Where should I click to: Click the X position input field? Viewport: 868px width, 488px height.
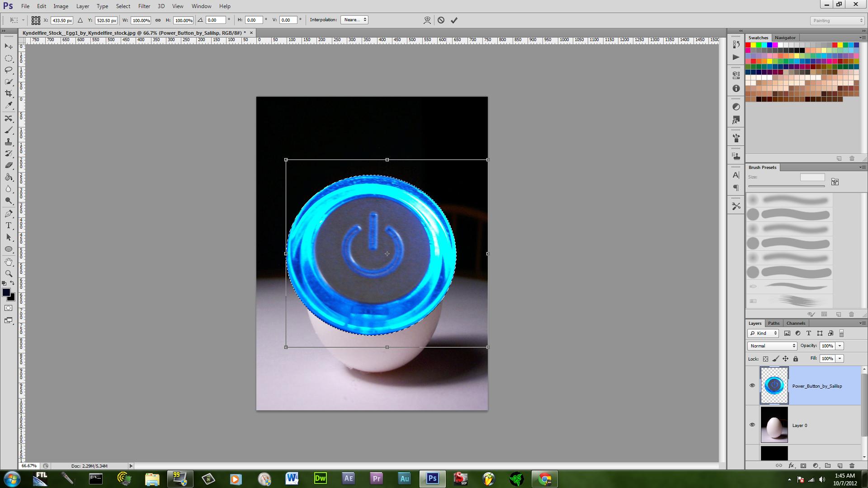61,20
